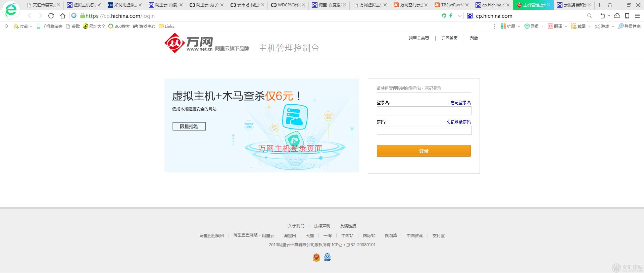Switch to the 文汇传媒官方 tab
Screen dimensions: 644x273
[x=43, y=5]
